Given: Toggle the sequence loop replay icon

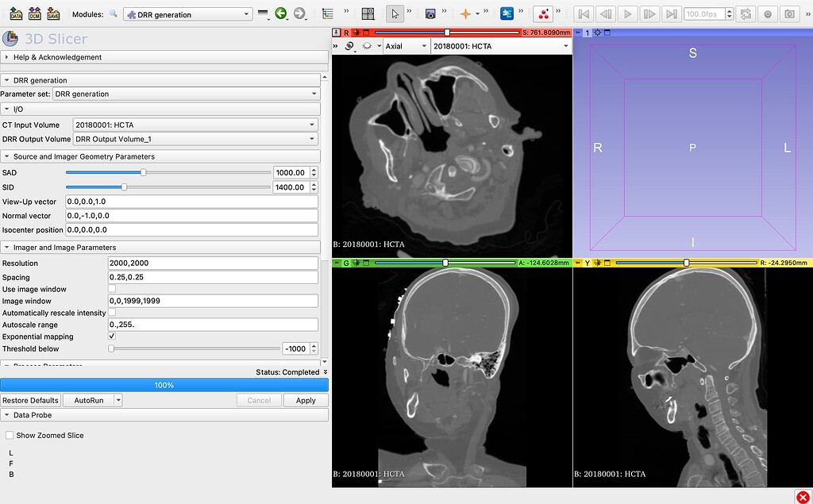Looking at the screenshot, I should coord(745,13).
